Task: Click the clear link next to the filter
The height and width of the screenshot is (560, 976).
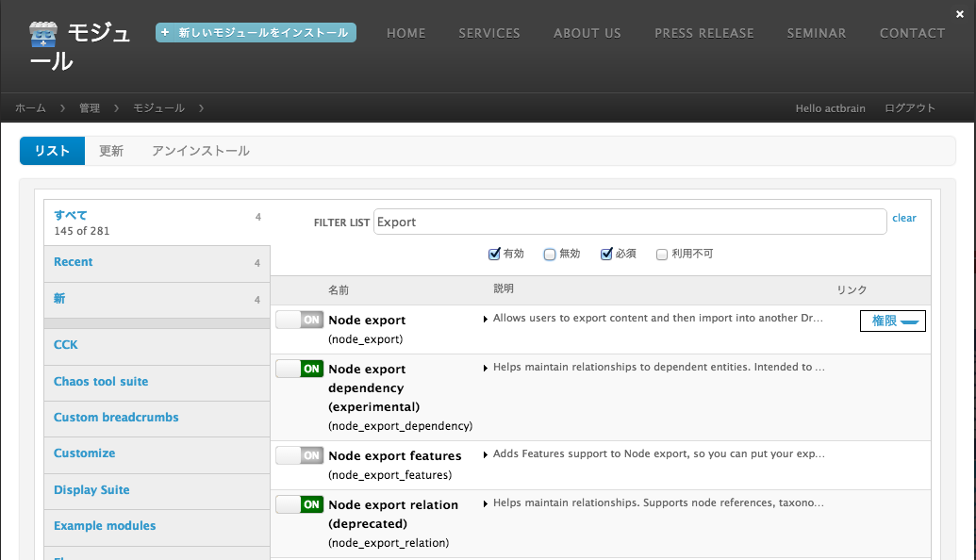Action: [x=903, y=218]
